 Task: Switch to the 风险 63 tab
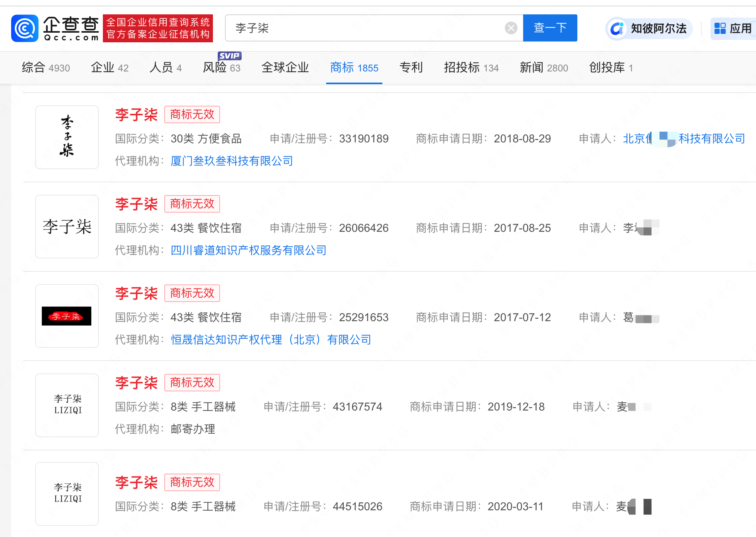tap(222, 67)
